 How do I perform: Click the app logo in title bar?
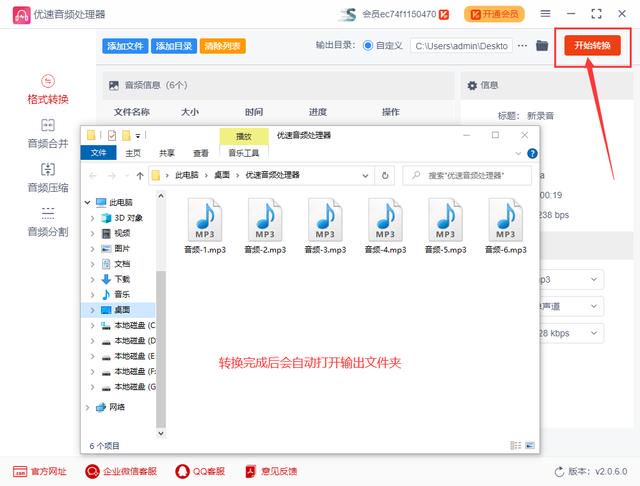click(x=21, y=15)
